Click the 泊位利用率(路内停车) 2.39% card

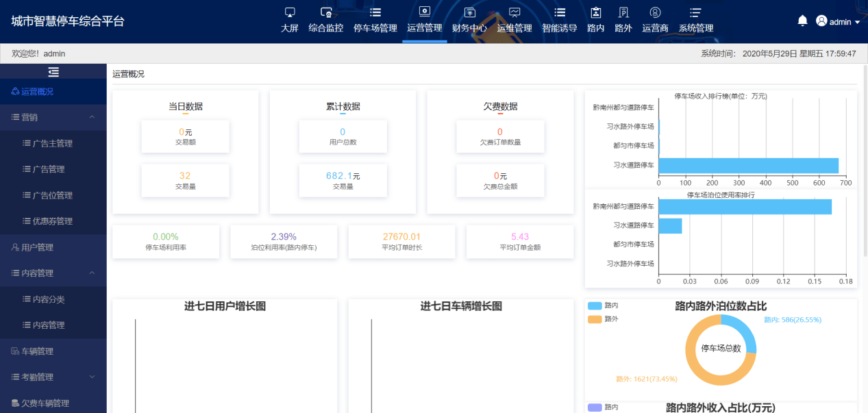click(x=284, y=242)
